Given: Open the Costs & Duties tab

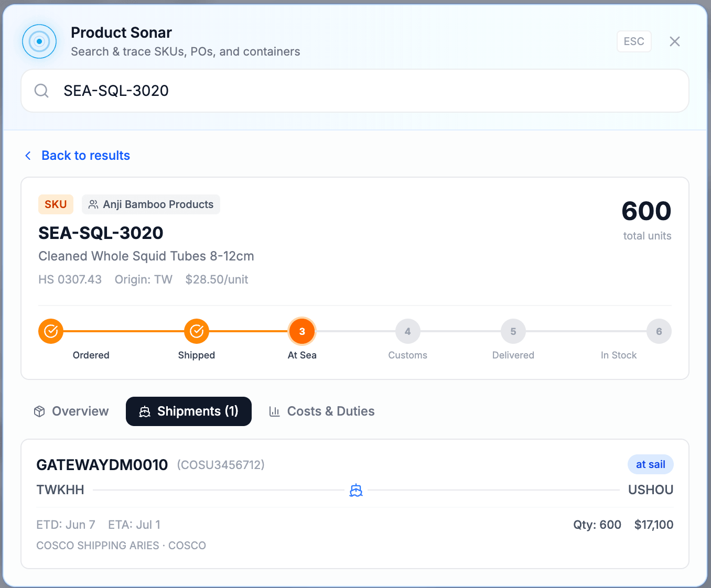Looking at the screenshot, I should [321, 411].
